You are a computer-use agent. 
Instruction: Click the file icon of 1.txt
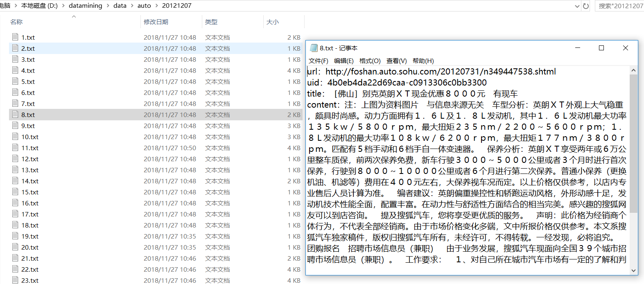tap(16, 37)
